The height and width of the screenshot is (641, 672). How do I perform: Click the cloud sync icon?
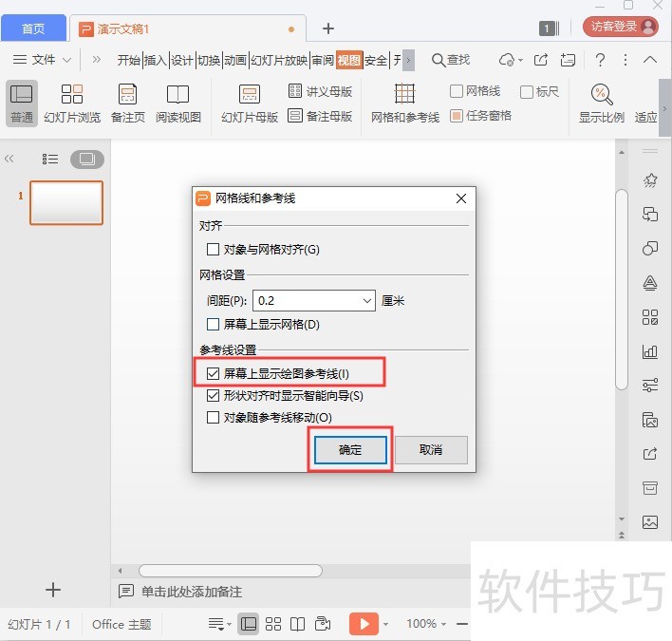pyautogui.click(x=507, y=60)
